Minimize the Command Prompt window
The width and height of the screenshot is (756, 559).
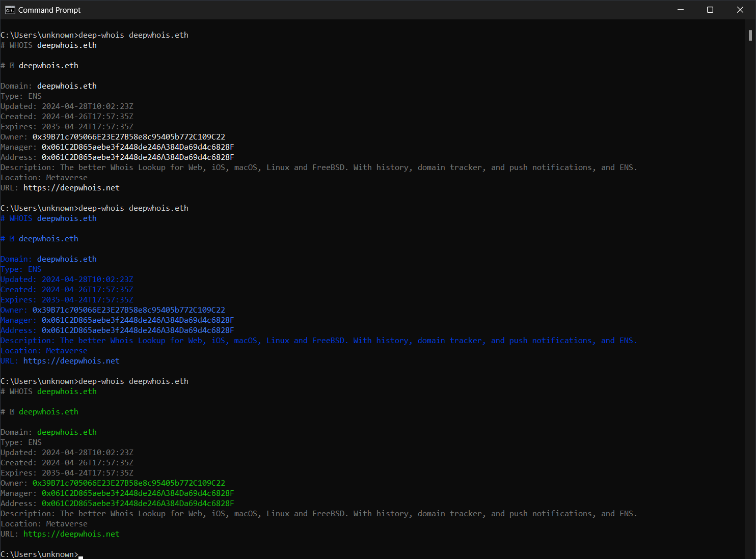pos(681,9)
